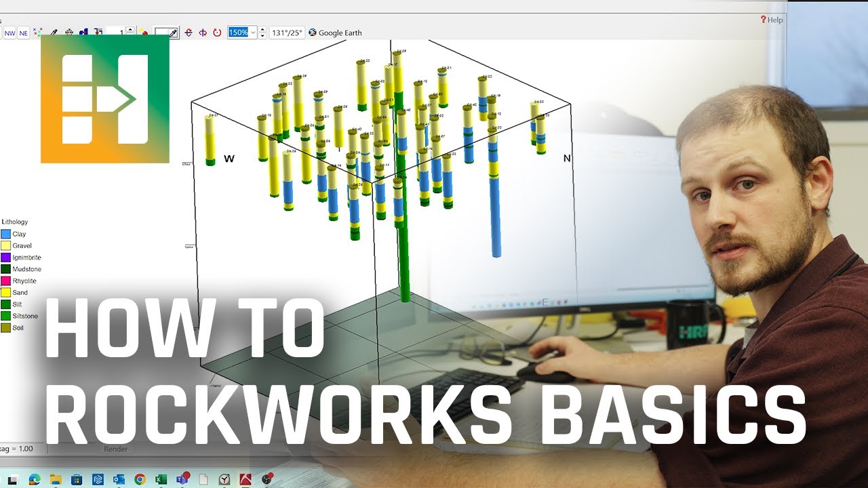Open Microsoft Teams from the taskbar

[183, 478]
